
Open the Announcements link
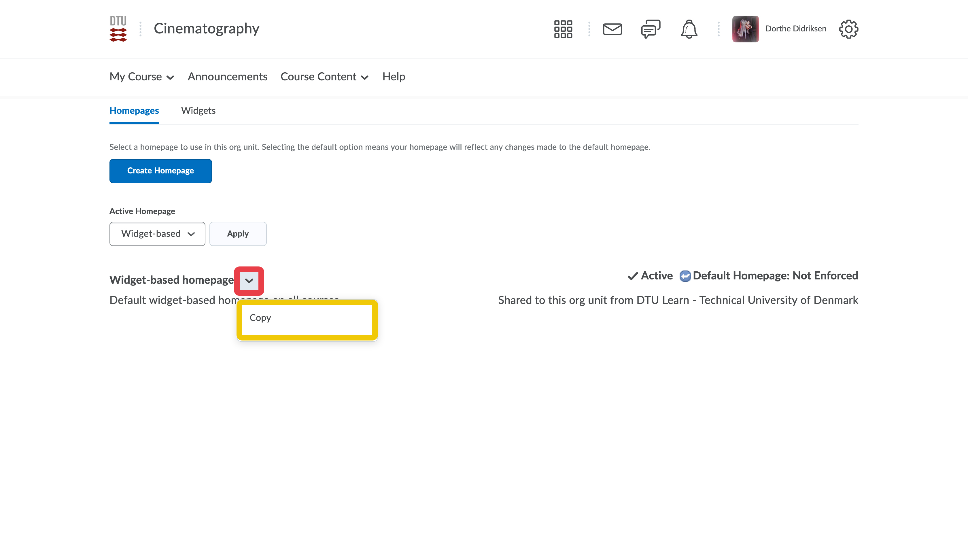[x=227, y=77]
